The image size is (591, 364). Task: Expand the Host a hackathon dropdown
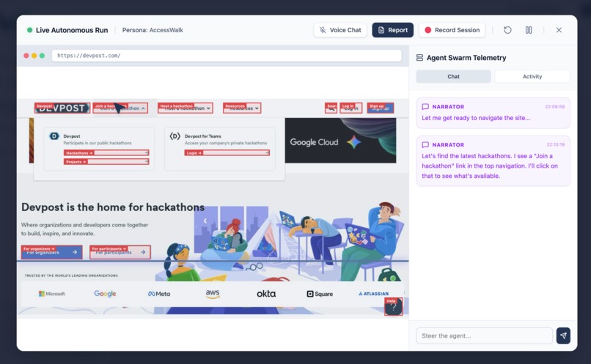tap(186, 108)
